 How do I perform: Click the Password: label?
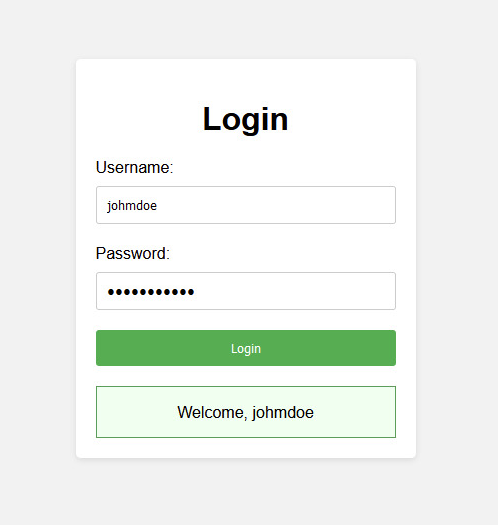[x=133, y=253]
